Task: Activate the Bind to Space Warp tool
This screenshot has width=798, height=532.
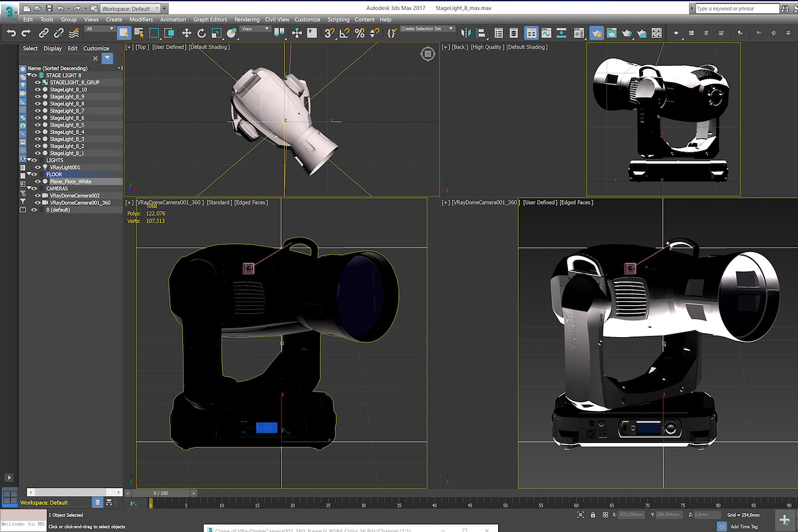Action: tap(73, 33)
